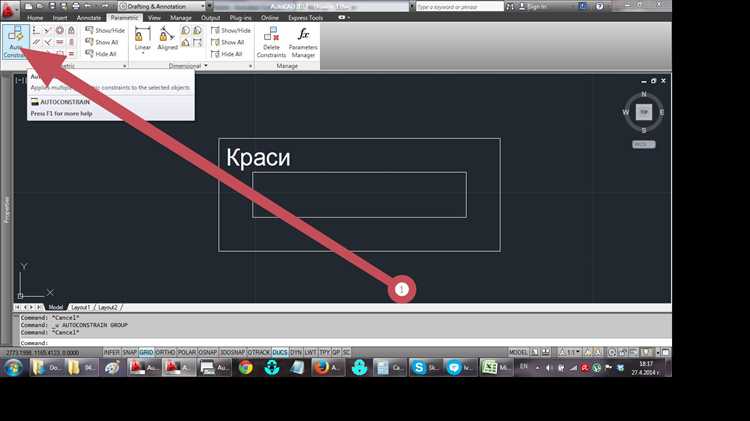Apply the Parallel geometric constraint

36,43
